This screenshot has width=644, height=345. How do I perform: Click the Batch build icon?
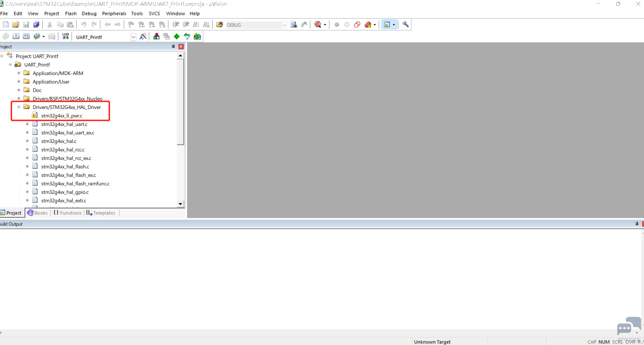(x=37, y=36)
